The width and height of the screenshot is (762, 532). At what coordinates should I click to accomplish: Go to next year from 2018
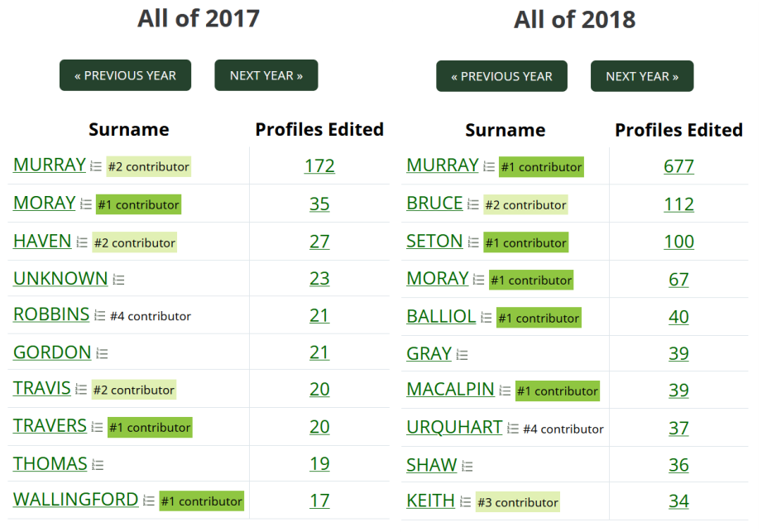coord(642,76)
